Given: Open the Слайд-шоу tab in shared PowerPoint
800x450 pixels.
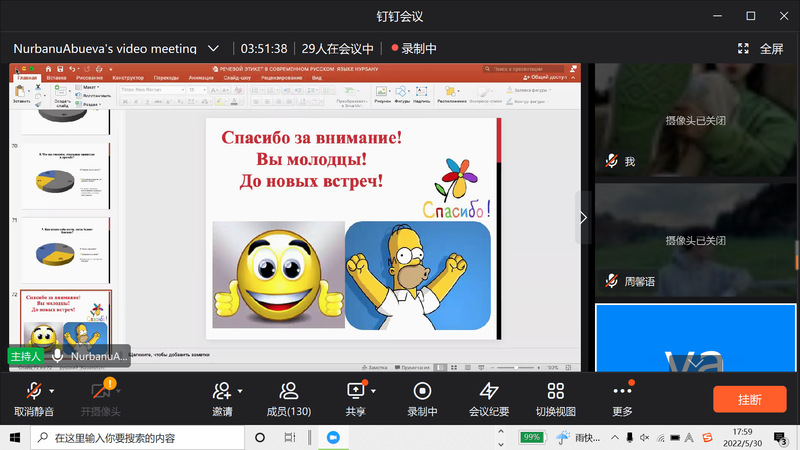Looking at the screenshot, I should click(x=237, y=78).
